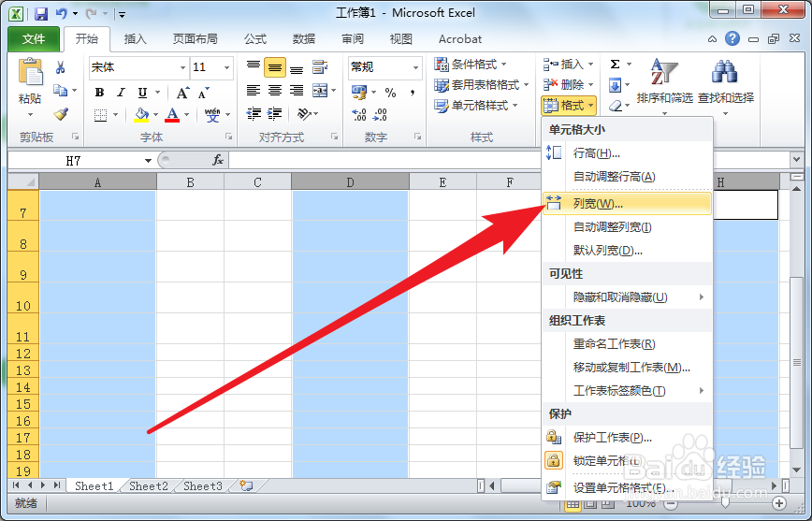Open 查找和选择 find and select
The height and width of the screenshot is (521, 812).
(726, 85)
